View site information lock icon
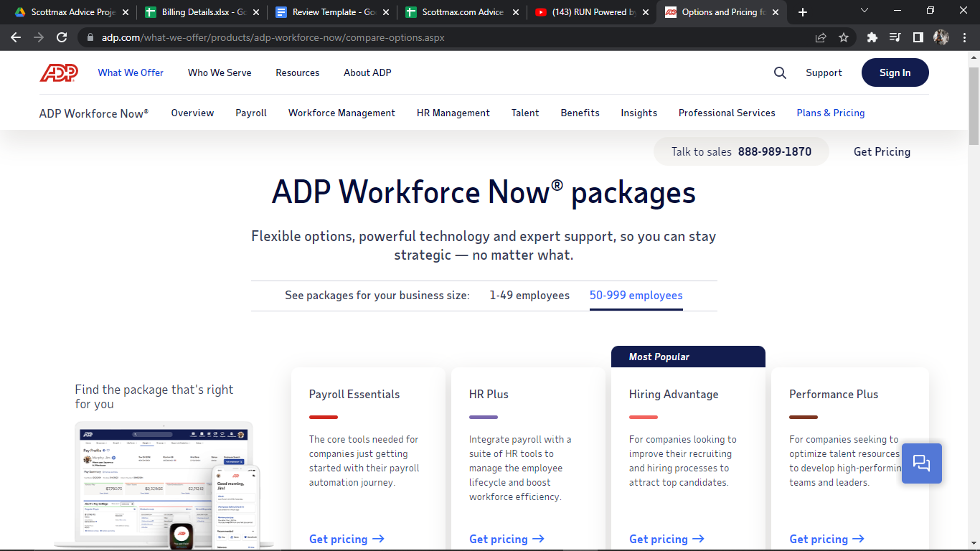980x551 pixels. (x=90, y=37)
